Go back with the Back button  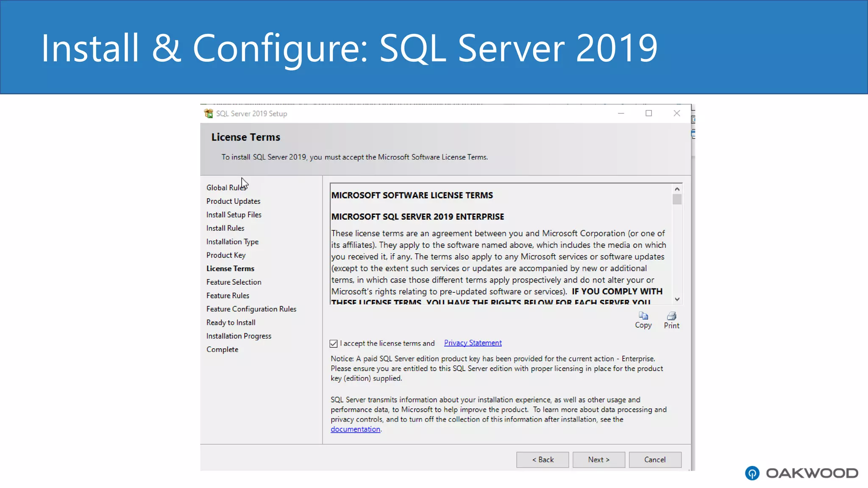point(542,460)
